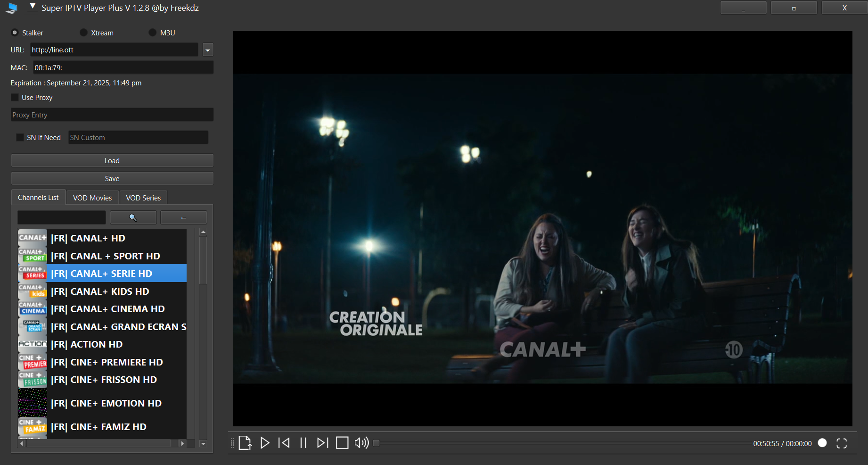Stop the video playback
The image size is (868, 465).
(342, 443)
